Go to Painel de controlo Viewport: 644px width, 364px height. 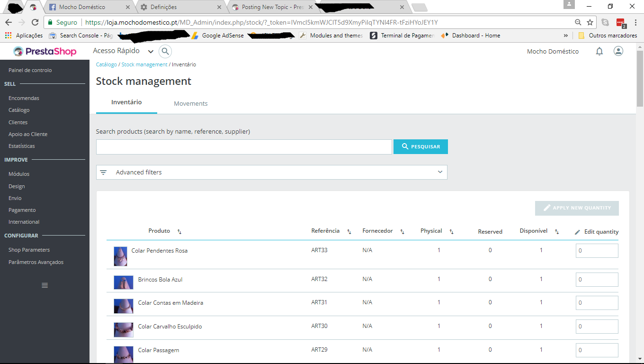coord(30,70)
